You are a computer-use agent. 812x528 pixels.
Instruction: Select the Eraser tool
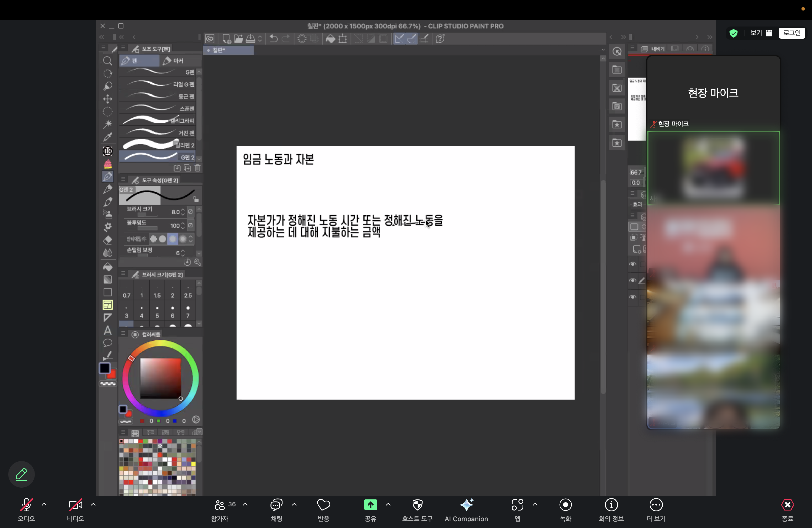[x=108, y=240]
